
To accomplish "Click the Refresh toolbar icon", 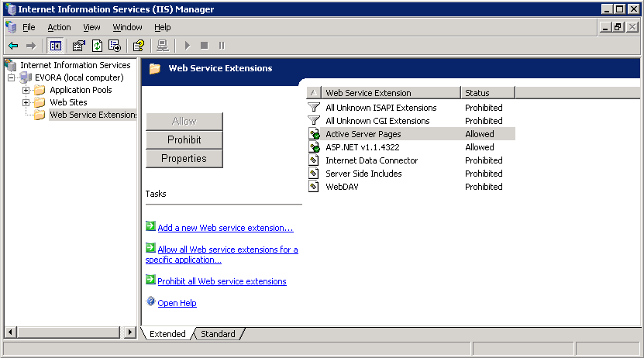I will tap(97, 46).
